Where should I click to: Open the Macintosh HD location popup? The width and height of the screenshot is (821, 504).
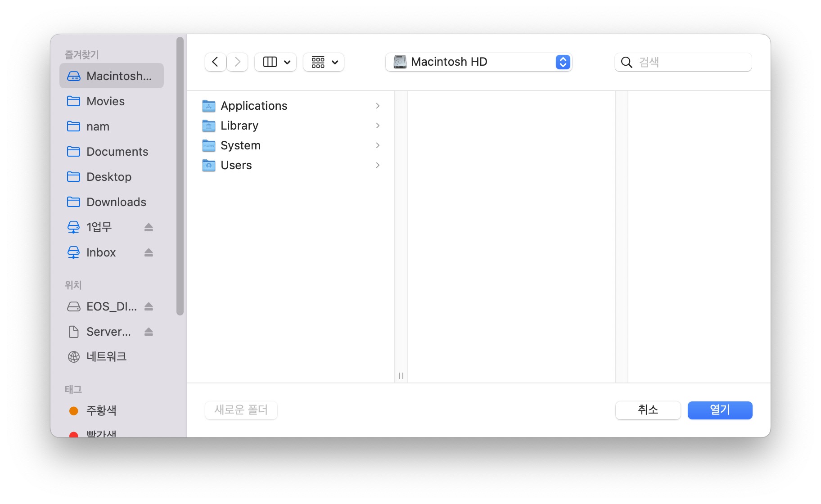click(478, 62)
